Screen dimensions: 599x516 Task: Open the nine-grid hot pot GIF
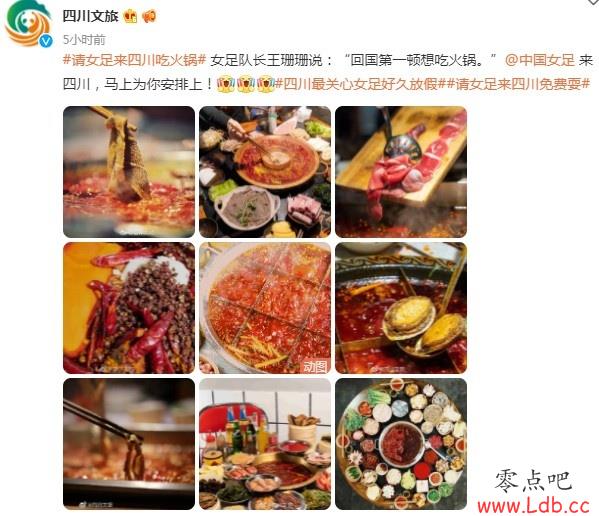(x=265, y=308)
